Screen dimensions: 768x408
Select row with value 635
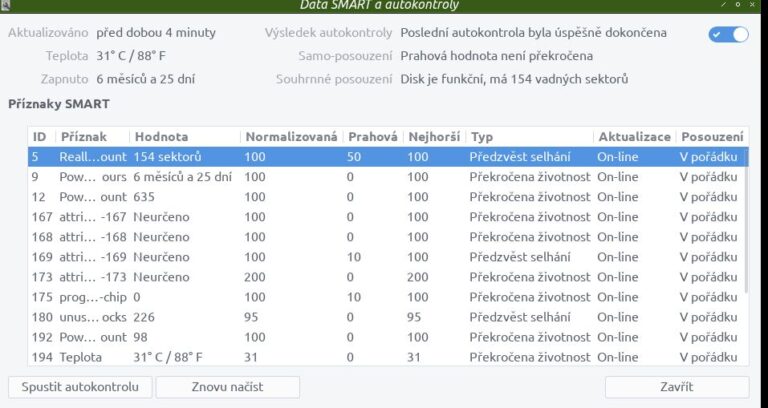pyautogui.click(x=386, y=197)
